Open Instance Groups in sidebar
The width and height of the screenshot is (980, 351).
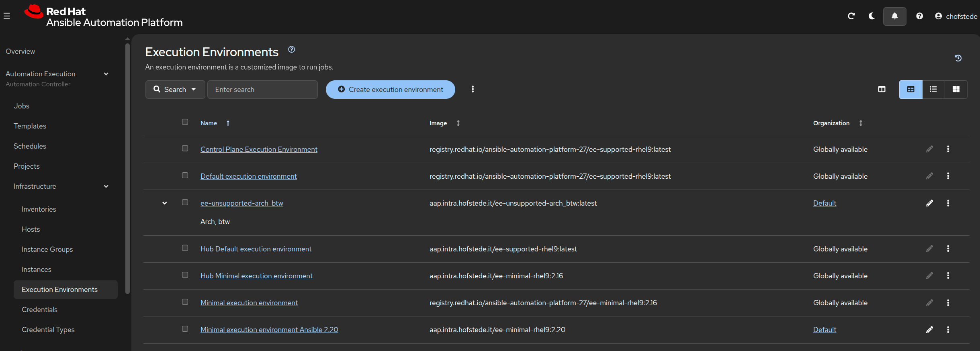click(47, 249)
